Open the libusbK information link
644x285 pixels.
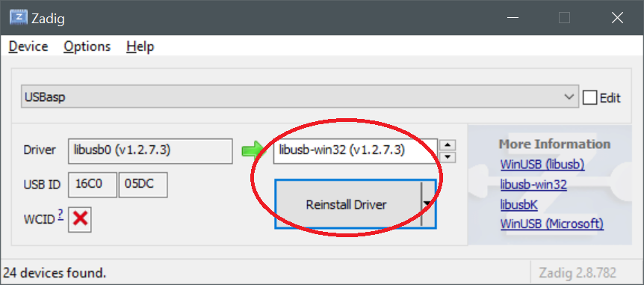click(x=518, y=204)
